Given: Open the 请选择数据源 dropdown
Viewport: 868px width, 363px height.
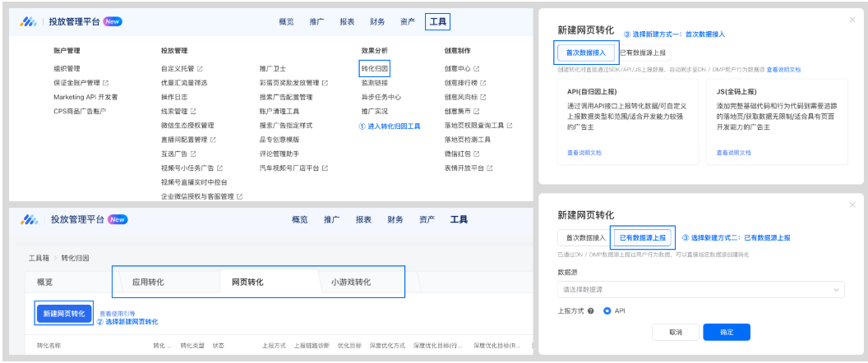Looking at the screenshot, I should tap(701, 289).
